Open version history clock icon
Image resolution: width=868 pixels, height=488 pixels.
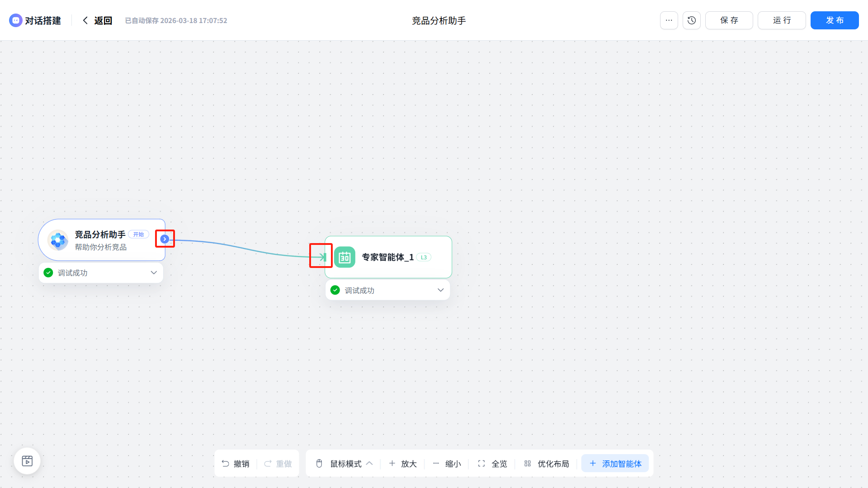pyautogui.click(x=691, y=20)
